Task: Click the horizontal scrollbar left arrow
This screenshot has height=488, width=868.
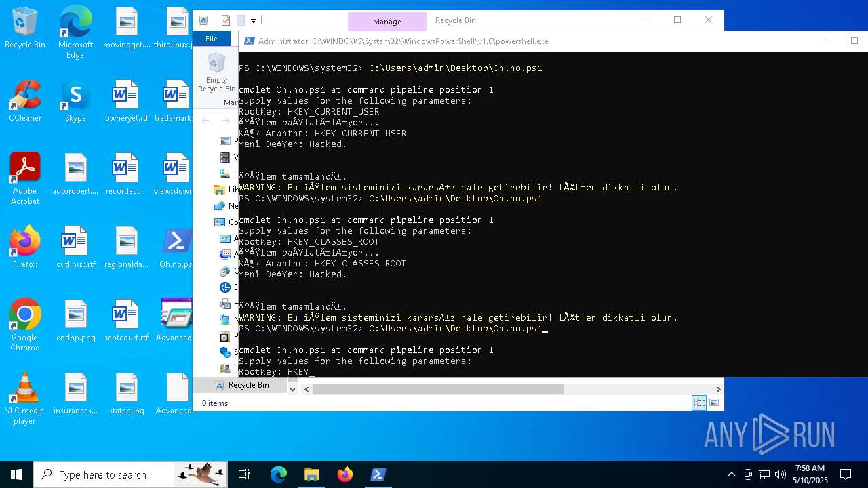Action: tap(307, 389)
